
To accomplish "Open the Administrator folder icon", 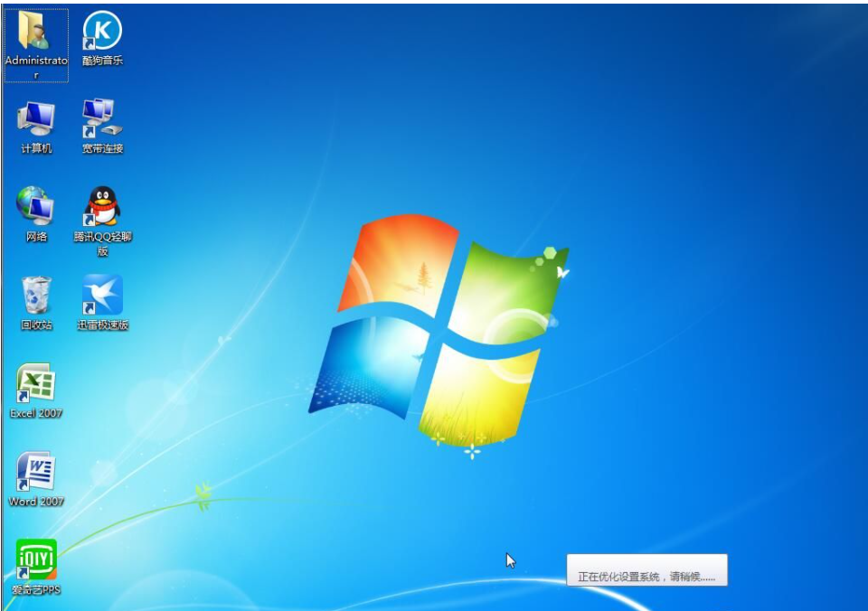I will (36, 32).
